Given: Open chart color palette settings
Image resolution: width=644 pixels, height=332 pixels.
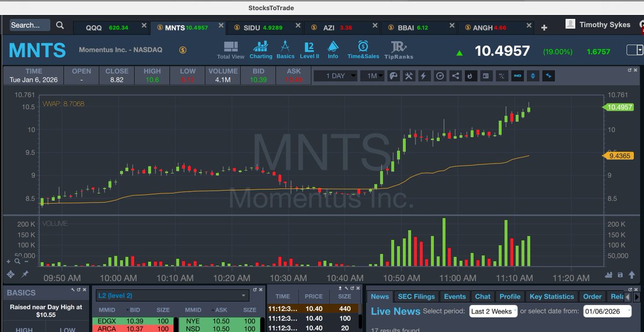Looking at the screenshot, I should click(x=393, y=76).
